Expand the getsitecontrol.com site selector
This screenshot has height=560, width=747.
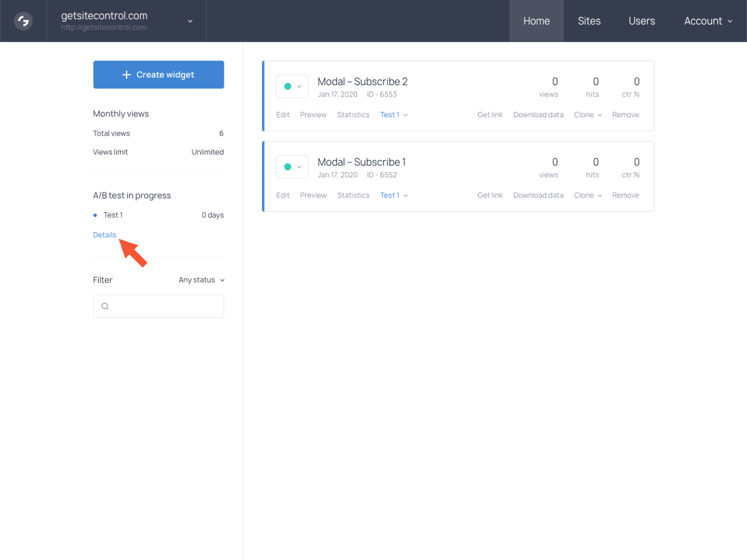click(190, 20)
